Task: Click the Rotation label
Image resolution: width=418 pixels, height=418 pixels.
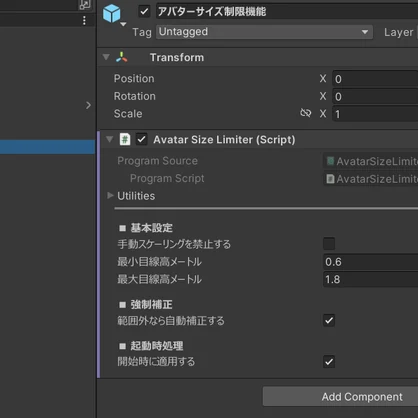Action: click(135, 96)
